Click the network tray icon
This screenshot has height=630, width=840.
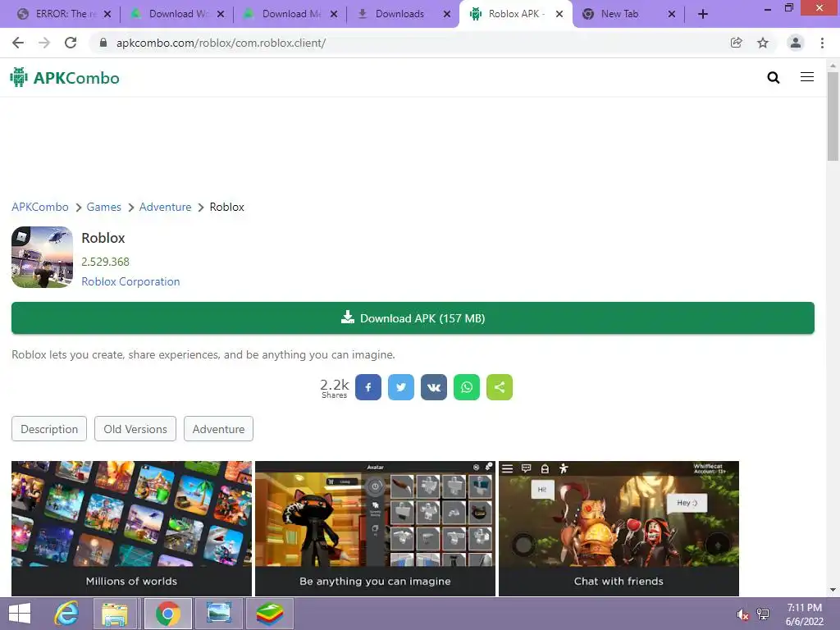tap(762, 614)
